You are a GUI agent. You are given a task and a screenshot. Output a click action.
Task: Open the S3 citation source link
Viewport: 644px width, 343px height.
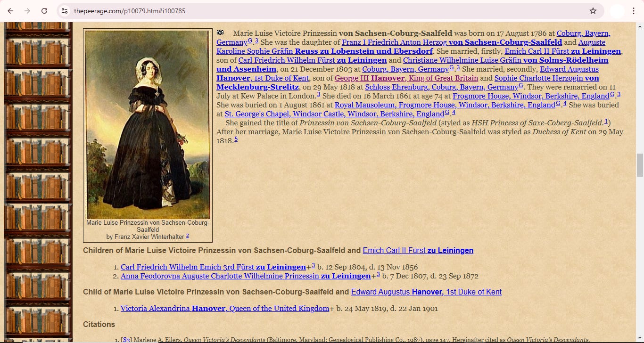point(126,340)
